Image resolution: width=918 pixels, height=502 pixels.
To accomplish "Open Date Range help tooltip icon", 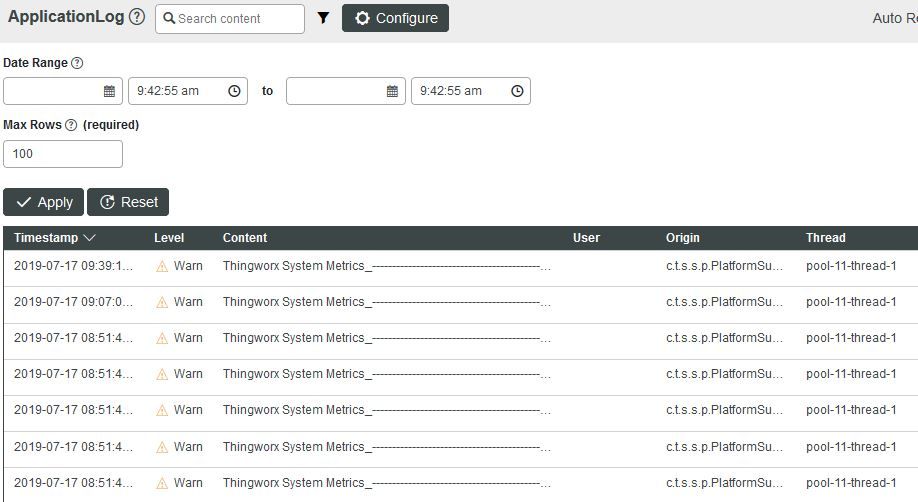I will point(77,63).
